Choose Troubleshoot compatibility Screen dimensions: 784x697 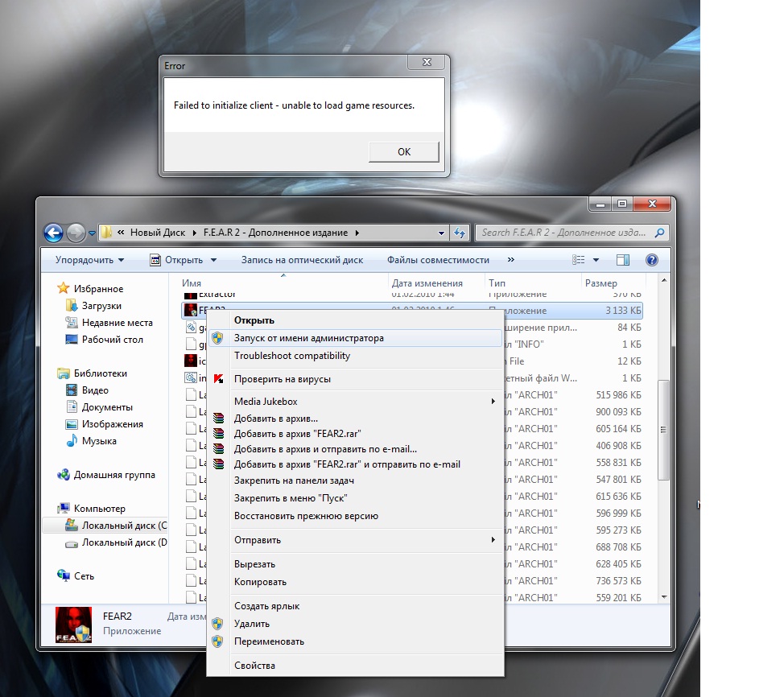pyautogui.click(x=356, y=356)
